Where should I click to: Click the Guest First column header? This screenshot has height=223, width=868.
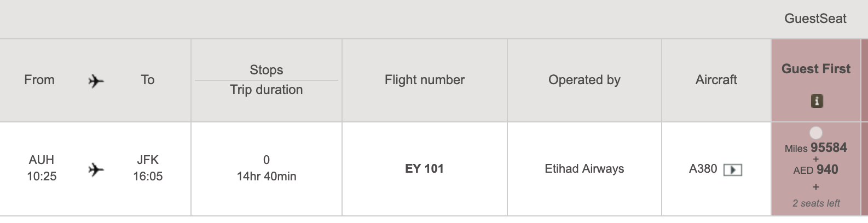[815, 69]
